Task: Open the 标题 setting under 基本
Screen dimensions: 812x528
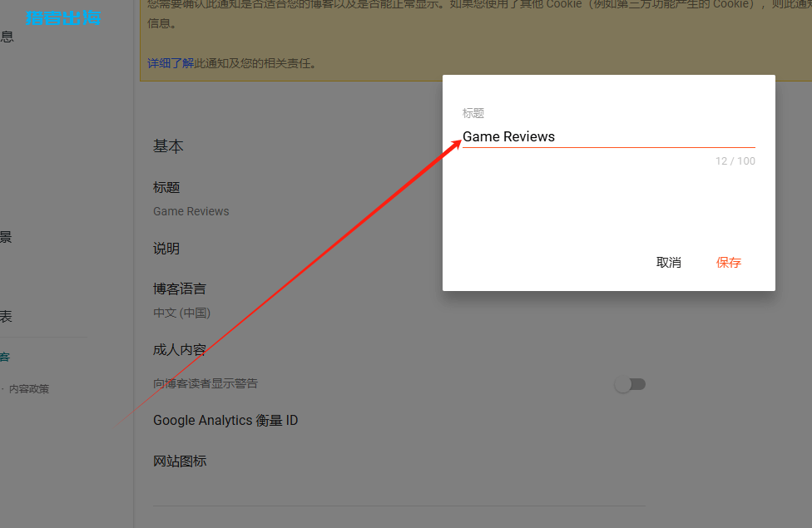Action: [166, 187]
